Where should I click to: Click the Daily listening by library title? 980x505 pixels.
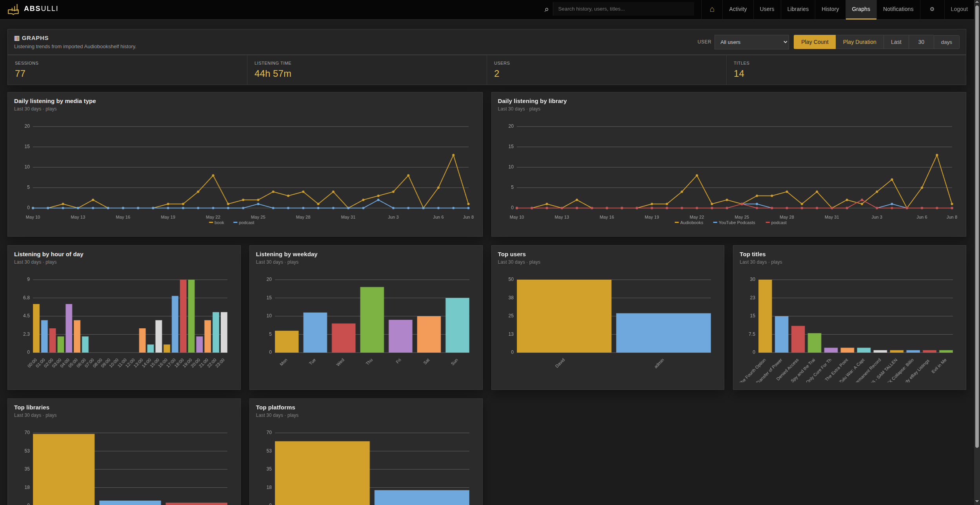pyautogui.click(x=532, y=101)
